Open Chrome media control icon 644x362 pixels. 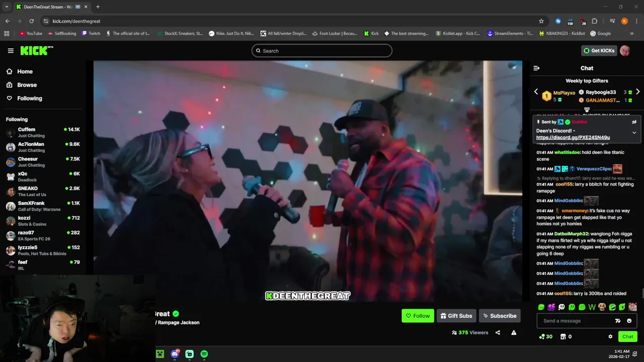pos(612,21)
